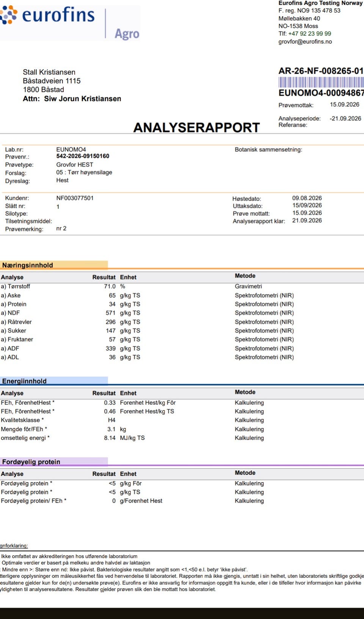Viewport: 364px width, 619px height.
Task: Select the a) Protein result 34
Action: (112, 304)
